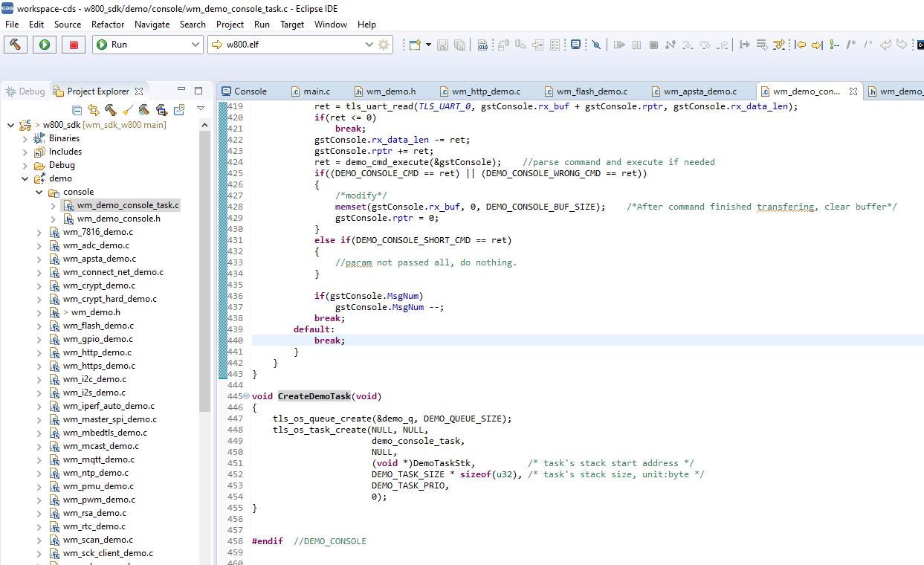Click the Resume debug icon

pyautogui.click(x=619, y=45)
